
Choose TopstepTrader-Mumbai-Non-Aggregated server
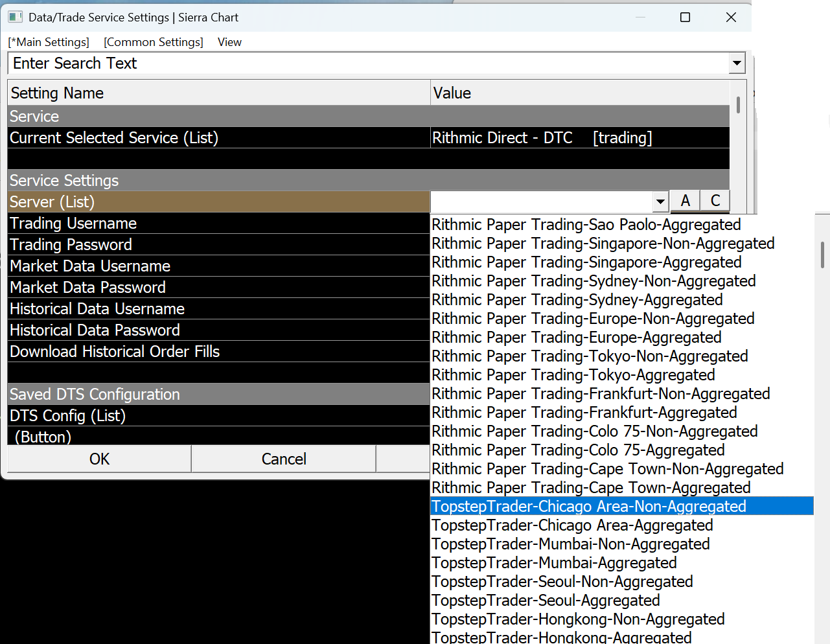pos(622,544)
